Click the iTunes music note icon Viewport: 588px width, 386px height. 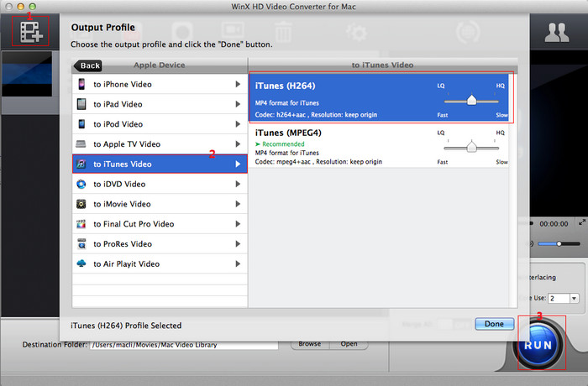(81, 164)
